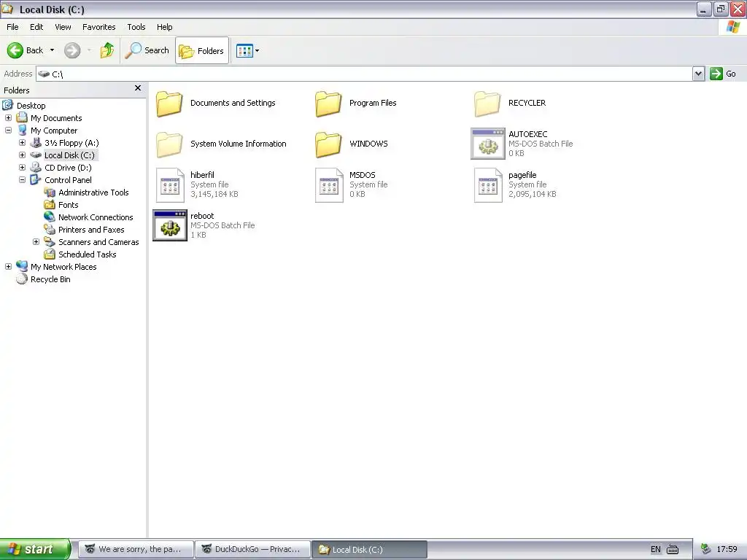Click Local Disk (C:) taskbar button
747x560 pixels.
tap(369, 549)
